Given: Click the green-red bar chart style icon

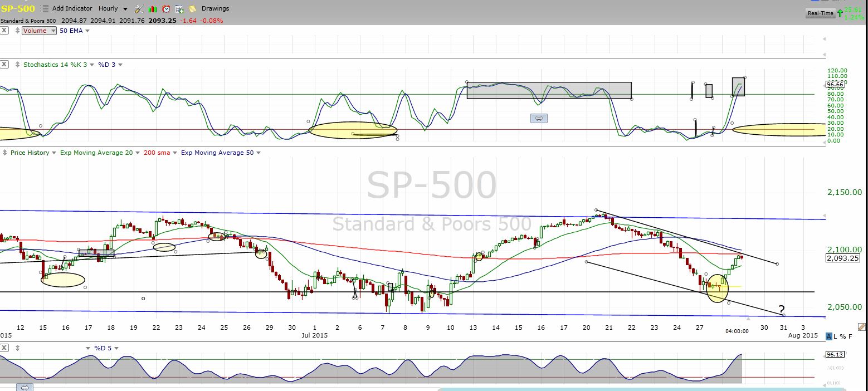Looking at the screenshot, I should 153,9.
